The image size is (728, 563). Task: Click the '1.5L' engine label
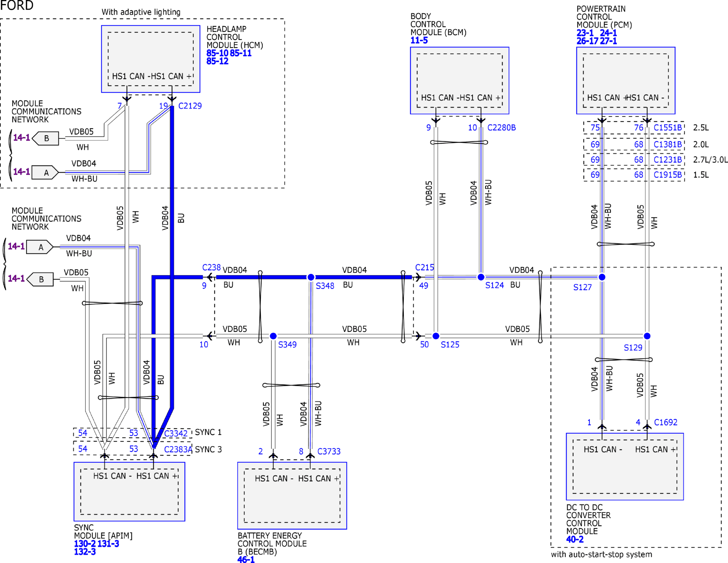(701, 175)
